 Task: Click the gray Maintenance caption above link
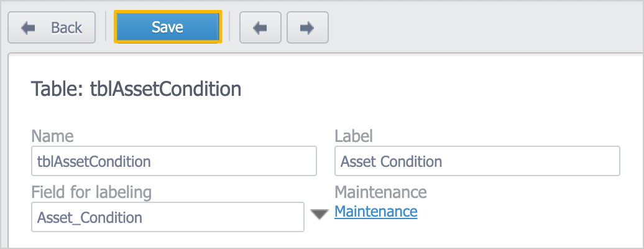coord(380,192)
